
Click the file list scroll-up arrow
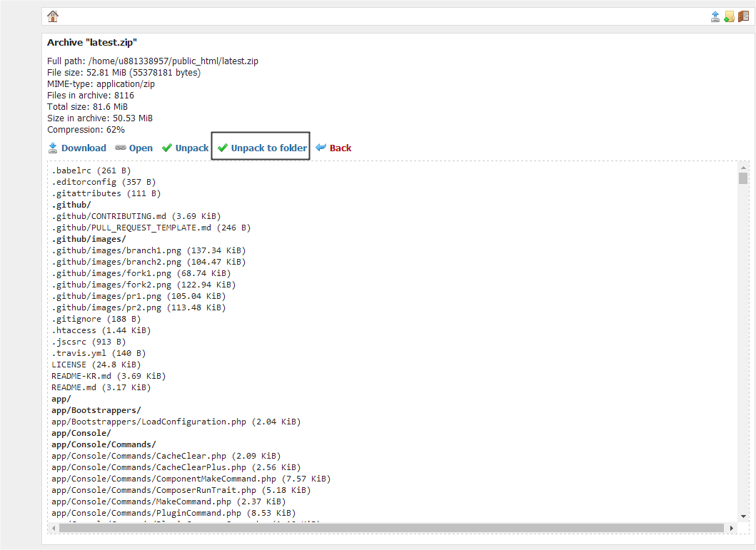pyautogui.click(x=743, y=168)
